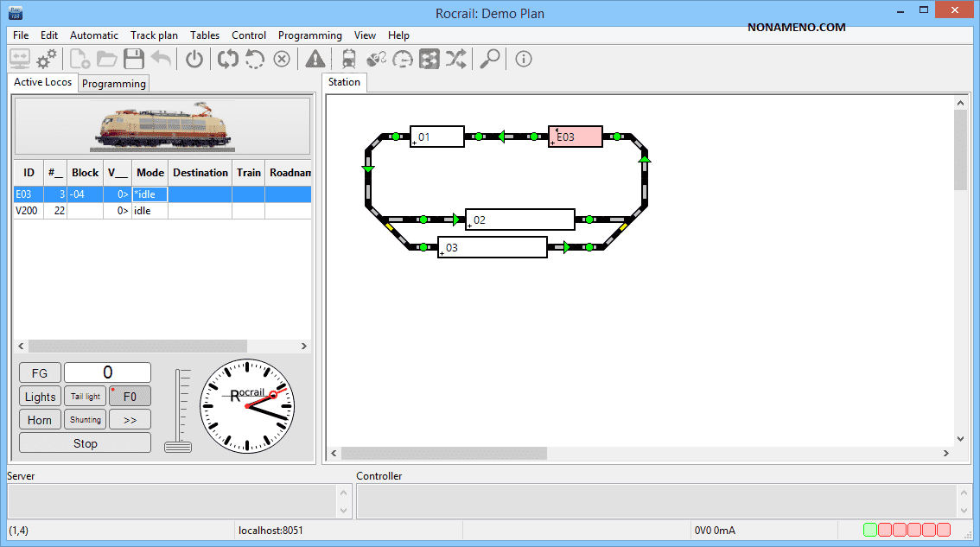Toggle the F0 function button
This screenshot has width=980, height=547.
pyautogui.click(x=130, y=397)
